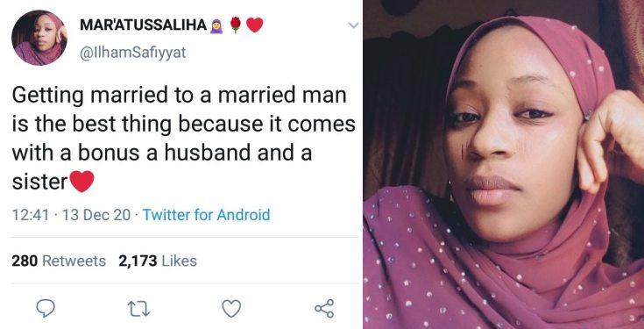This screenshot has width=644, height=329.
Task: View the 280 Retweets list
Action: (x=59, y=261)
